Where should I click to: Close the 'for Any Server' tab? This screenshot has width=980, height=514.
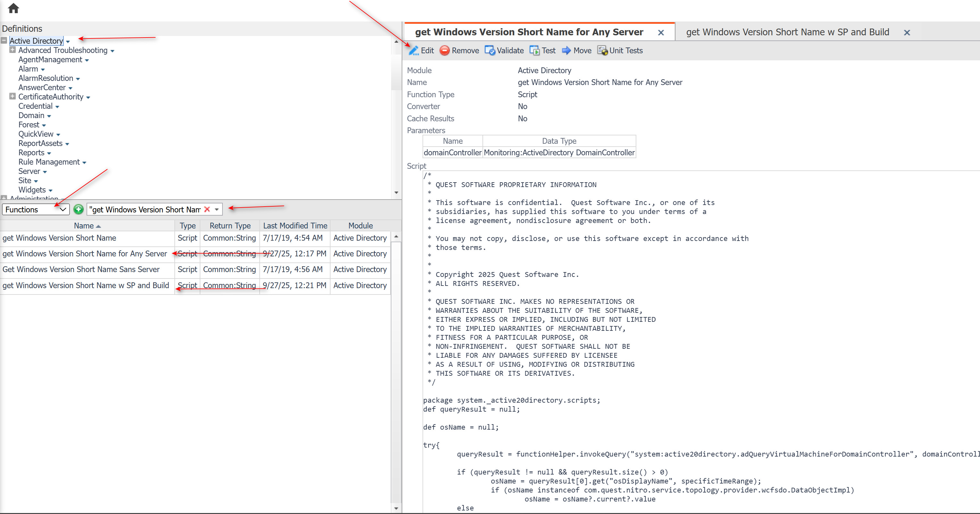(x=661, y=33)
